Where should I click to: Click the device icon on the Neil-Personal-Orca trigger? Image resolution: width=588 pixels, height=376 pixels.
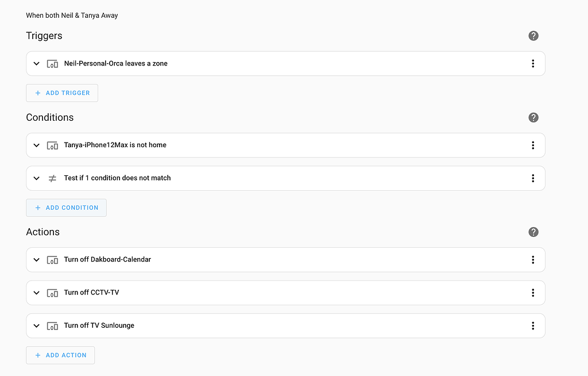point(52,63)
